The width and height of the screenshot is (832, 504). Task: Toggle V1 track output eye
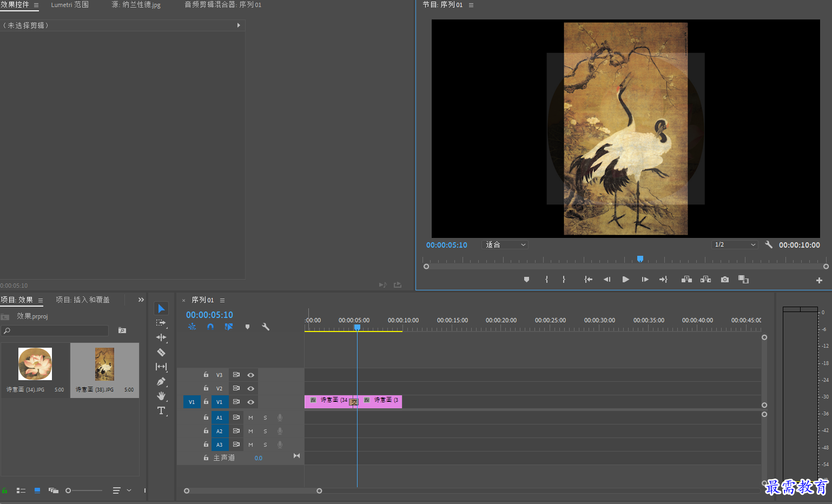click(x=250, y=402)
